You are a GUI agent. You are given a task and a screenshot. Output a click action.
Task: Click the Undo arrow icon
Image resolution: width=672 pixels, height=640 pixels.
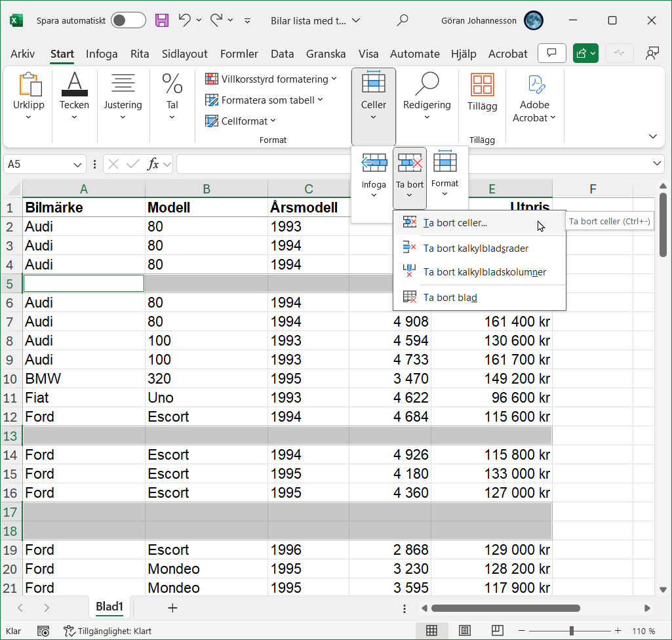(x=185, y=20)
